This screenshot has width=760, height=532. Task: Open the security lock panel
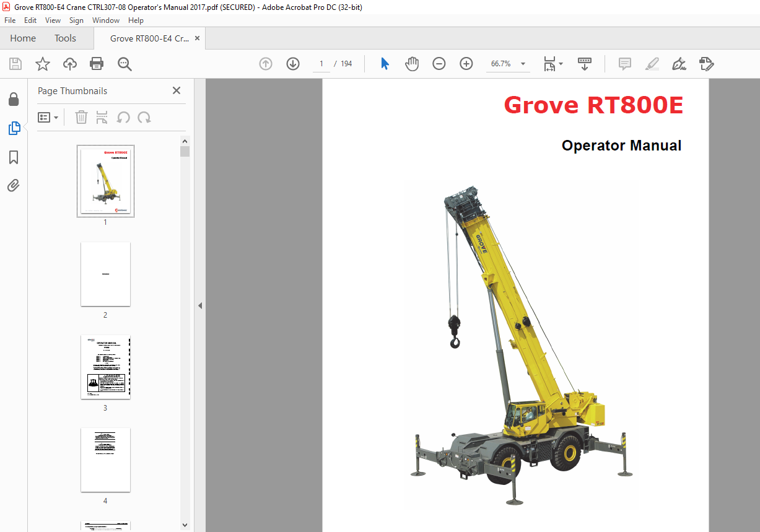pyautogui.click(x=14, y=99)
